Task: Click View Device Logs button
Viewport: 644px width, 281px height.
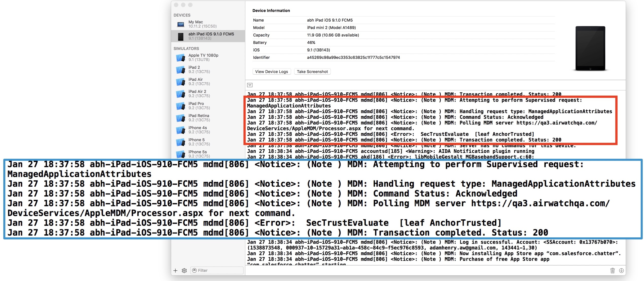Action: 271,72
